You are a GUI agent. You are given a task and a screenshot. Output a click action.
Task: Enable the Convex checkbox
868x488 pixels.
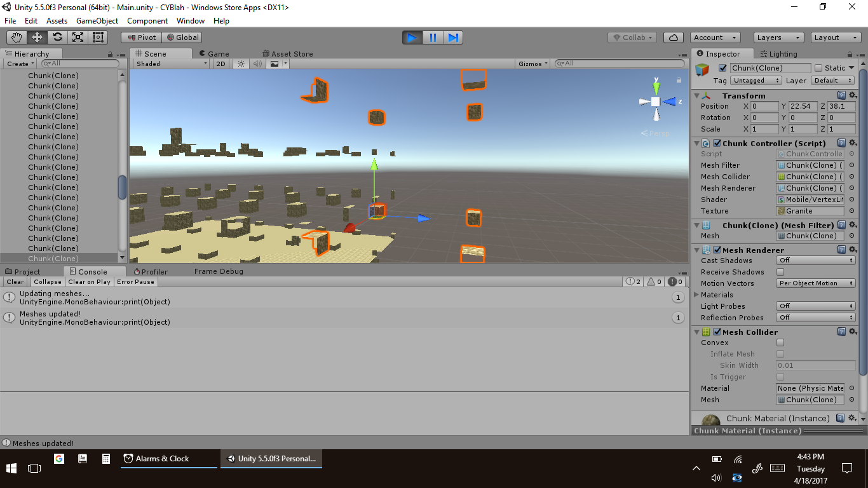click(x=780, y=342)
